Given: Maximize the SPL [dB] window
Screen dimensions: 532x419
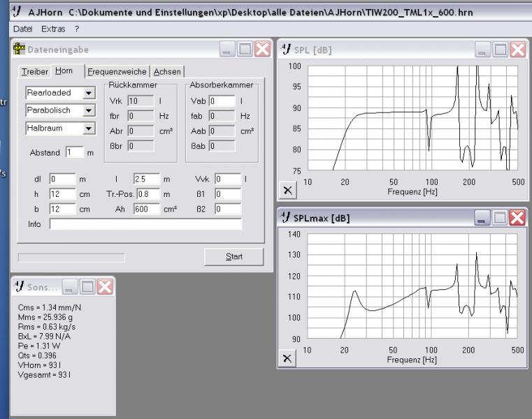Looking at the screenshot, I should [x=500, y=50].
